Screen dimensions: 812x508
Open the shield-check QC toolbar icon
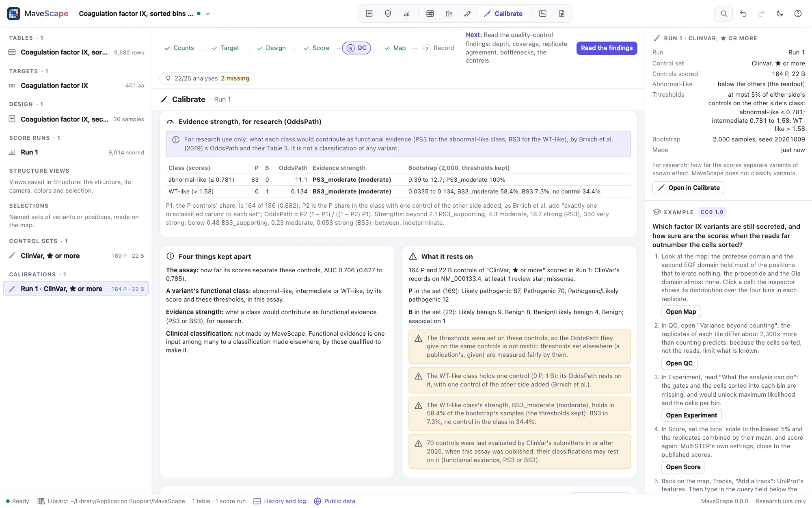[x=388, y=13]
